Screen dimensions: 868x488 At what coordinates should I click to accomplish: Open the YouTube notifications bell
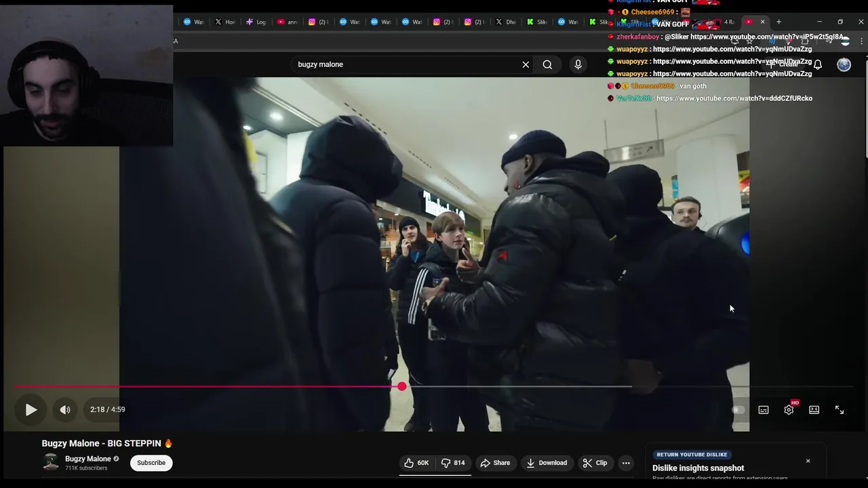[x=818, y=64]
